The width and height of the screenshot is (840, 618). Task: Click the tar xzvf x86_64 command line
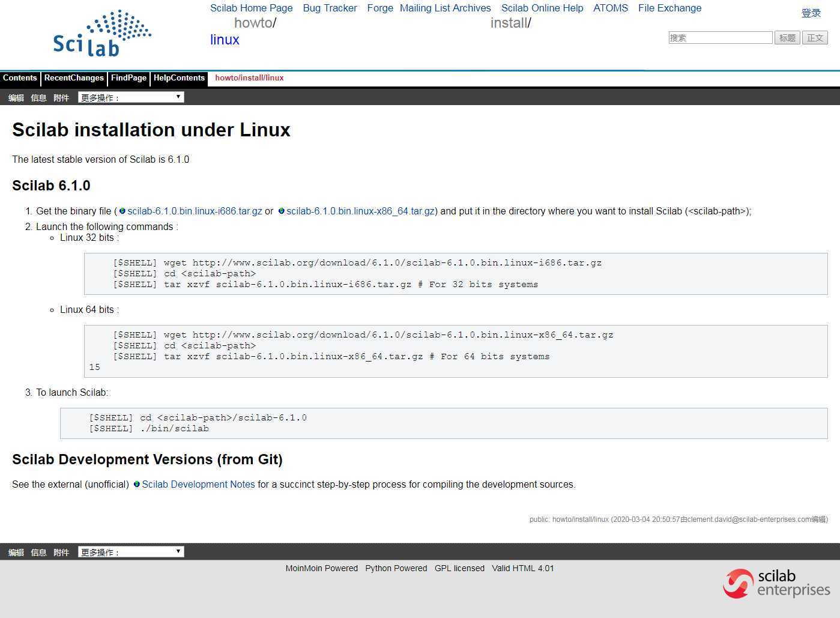click(x=331, y=357)
